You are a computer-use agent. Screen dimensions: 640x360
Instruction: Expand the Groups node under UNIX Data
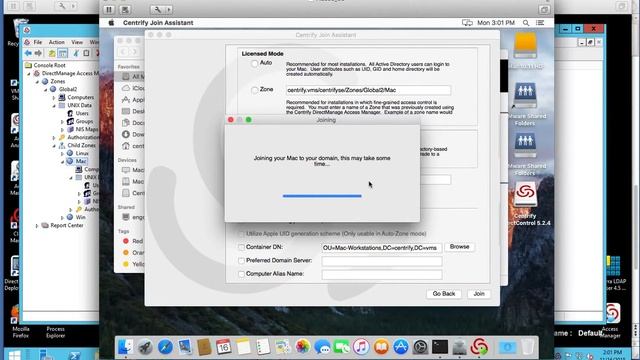coord(62,122)
